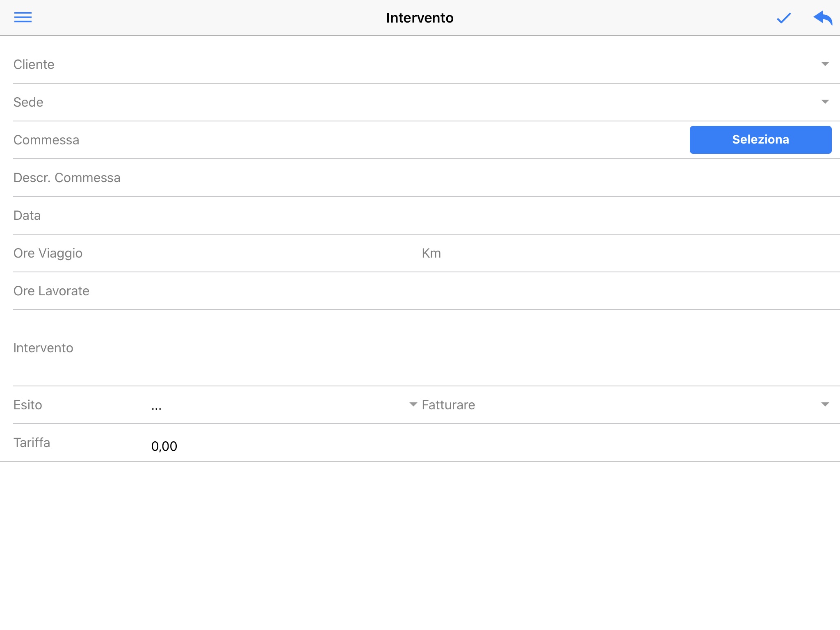The image size is (840, 630).
Task: Go back with the return arrow icon
Action: pos(823,18)
